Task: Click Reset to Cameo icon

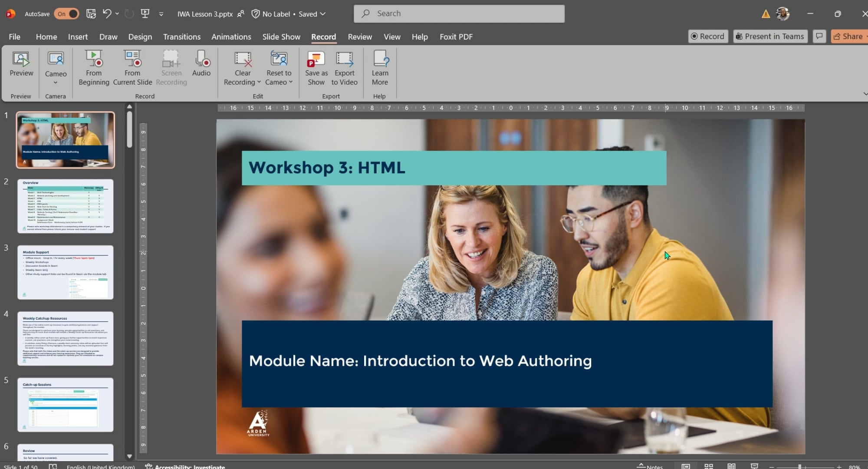Action: [x=279, y=59]
